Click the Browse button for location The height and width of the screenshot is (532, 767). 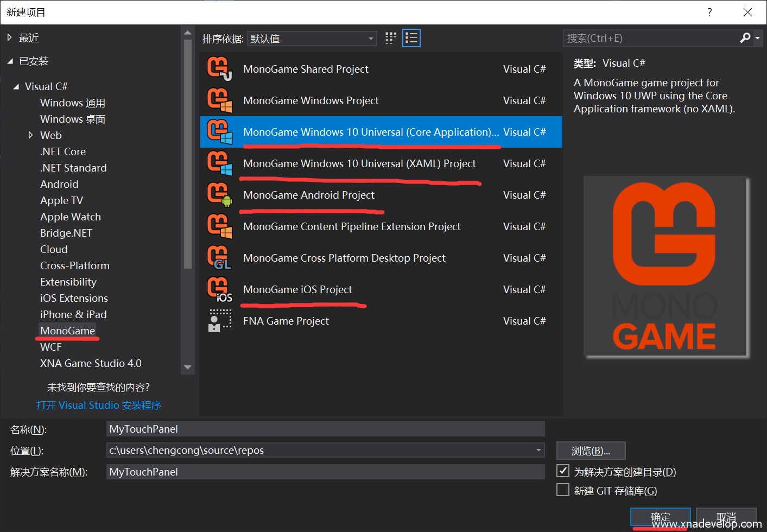pos(591,451)
